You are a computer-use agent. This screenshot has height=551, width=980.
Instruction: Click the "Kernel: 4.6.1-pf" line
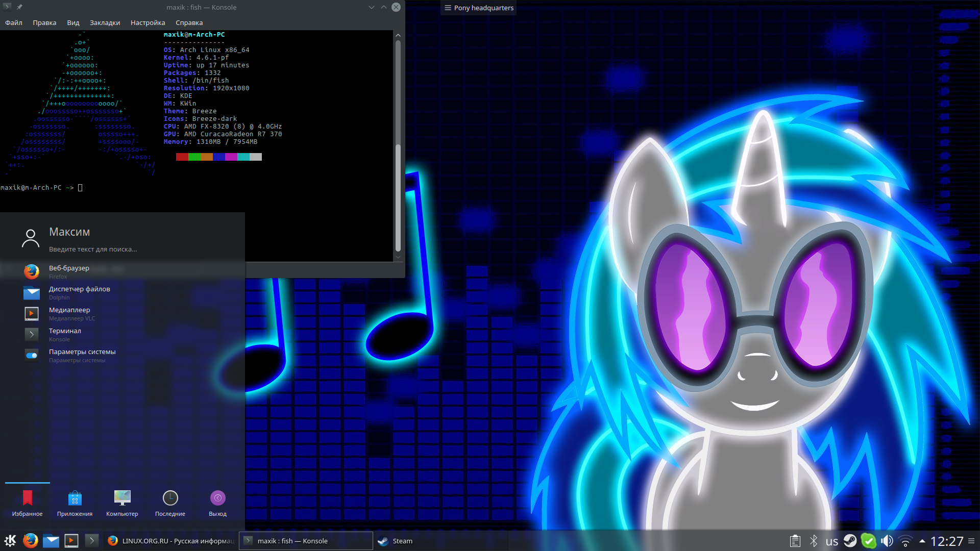pyautogui.click(x=196, y=57)
